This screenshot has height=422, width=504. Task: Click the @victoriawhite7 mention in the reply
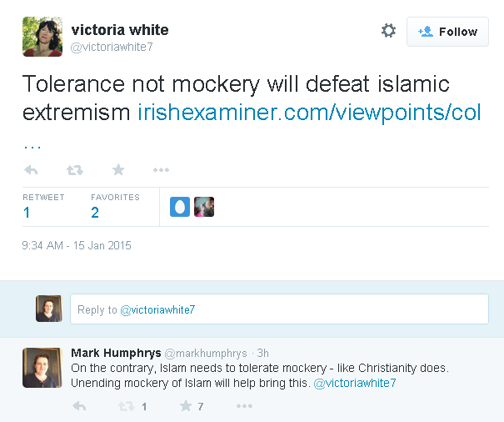(355, 383)
